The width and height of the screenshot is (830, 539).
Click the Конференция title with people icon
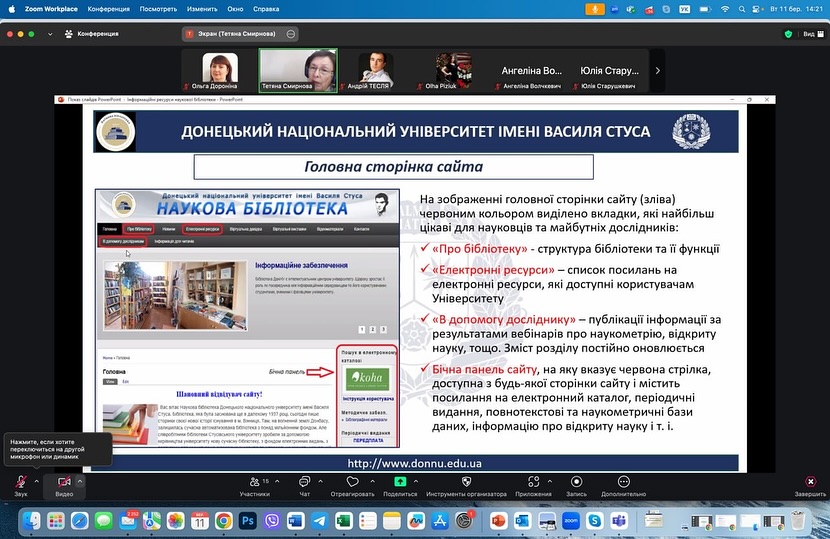92,34
